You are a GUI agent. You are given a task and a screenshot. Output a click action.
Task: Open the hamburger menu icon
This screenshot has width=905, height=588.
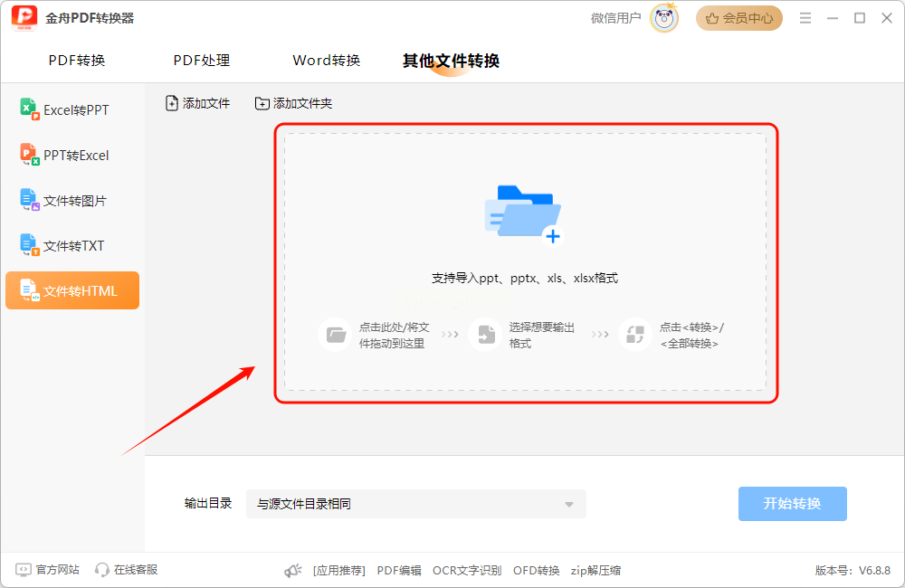click(x=805, y=18)
